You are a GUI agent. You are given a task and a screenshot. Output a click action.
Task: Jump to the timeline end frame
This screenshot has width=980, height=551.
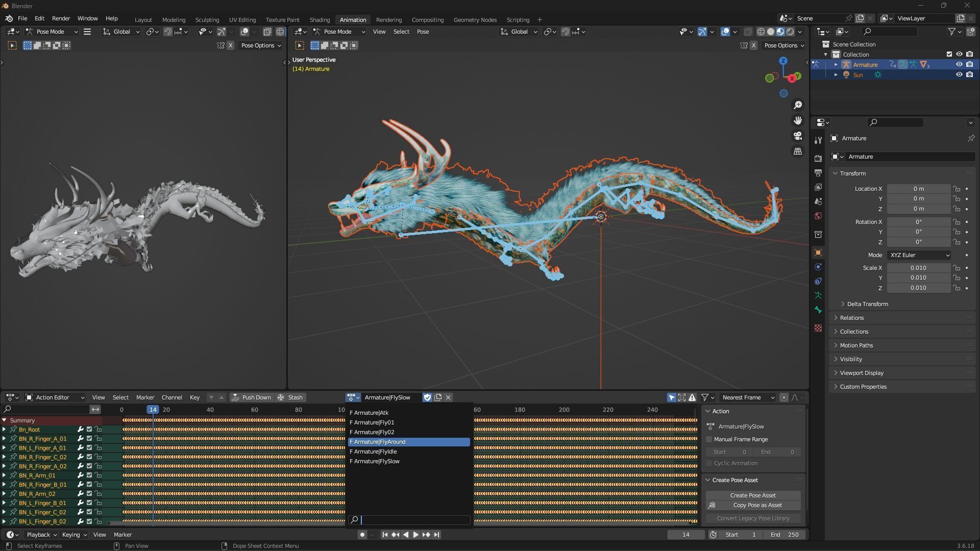click(436, 535)
